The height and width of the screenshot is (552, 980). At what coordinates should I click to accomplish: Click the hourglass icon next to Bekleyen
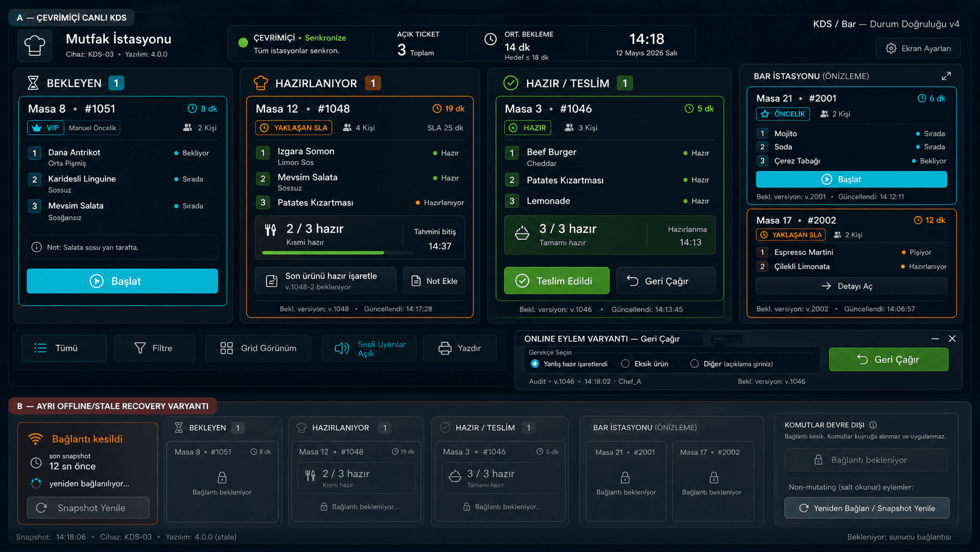[x=33, y=83]
